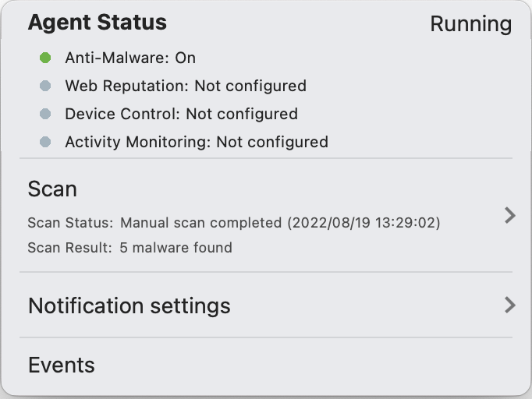The height and width of the screenshot is (399, 532).
Task: Click the gray Device Control status dot
Action: pos(45,114)
